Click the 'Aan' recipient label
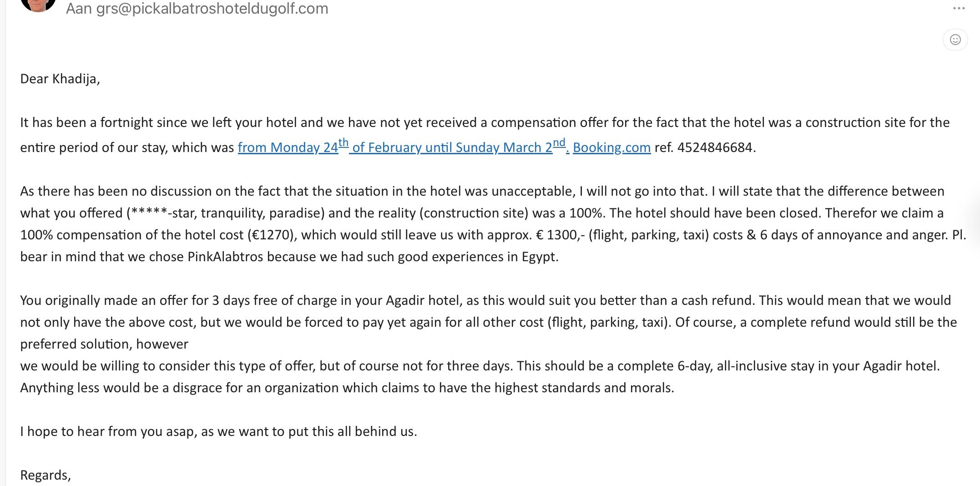Image resolution: width=980 pixels, height=486 pixels. point(79,9)
